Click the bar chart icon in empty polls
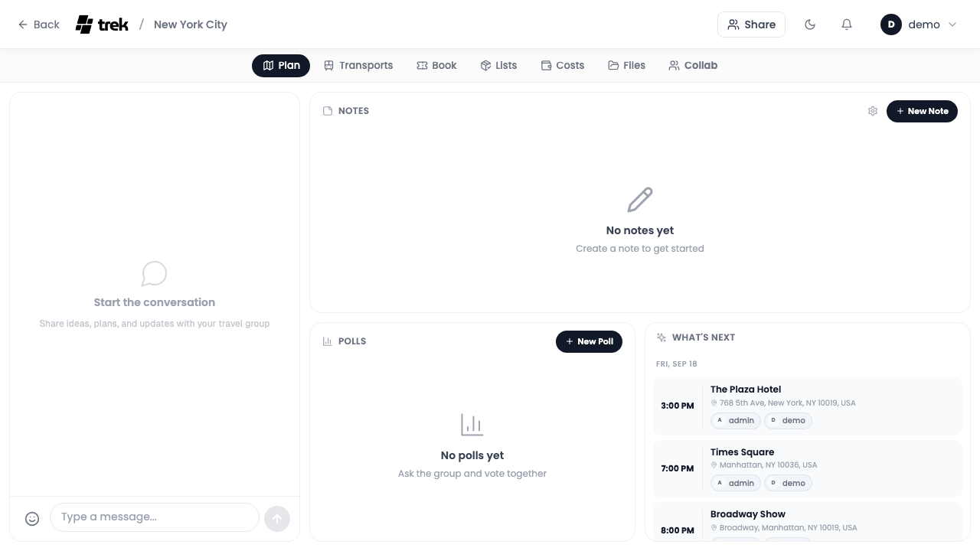This screenshot has width=980, height=551. 472,425
